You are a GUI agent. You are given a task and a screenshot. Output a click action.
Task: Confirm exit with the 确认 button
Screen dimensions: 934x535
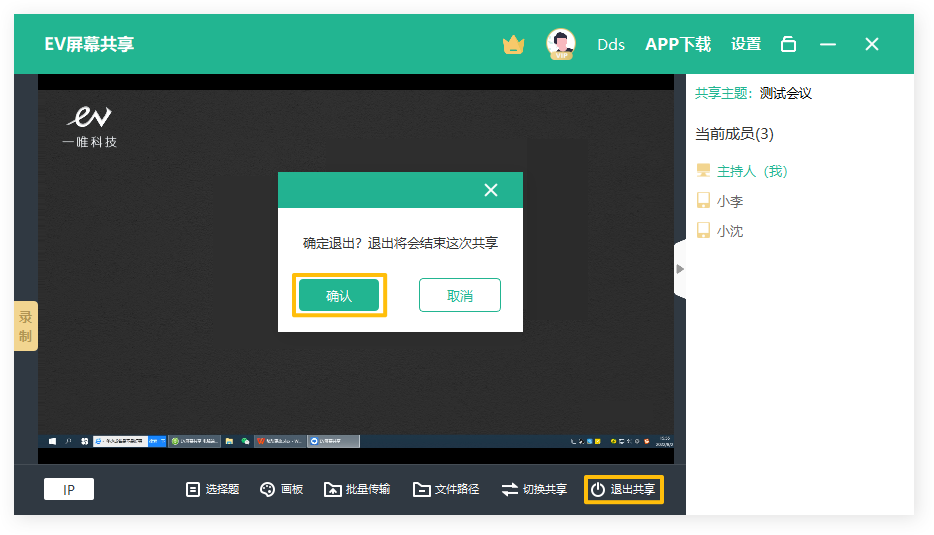pyautogui.click(x=339, y=296)
